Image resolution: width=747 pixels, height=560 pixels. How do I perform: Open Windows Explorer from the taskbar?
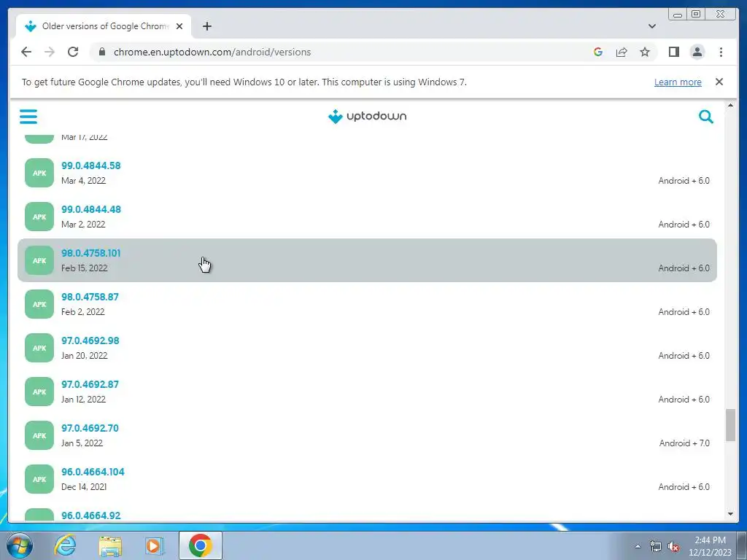[110, 545]
